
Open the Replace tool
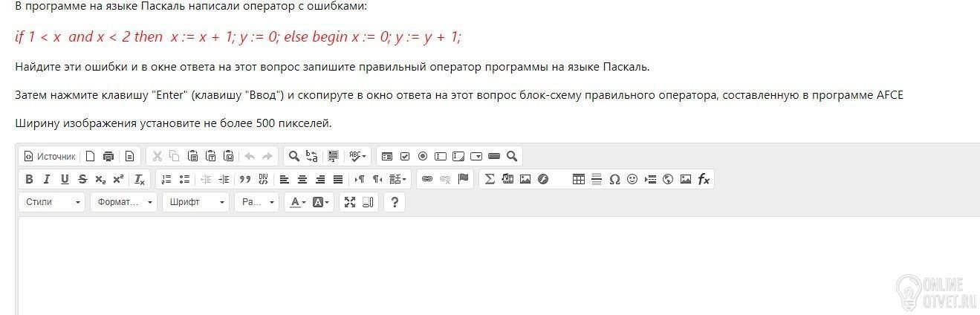(x=312, y=156)
